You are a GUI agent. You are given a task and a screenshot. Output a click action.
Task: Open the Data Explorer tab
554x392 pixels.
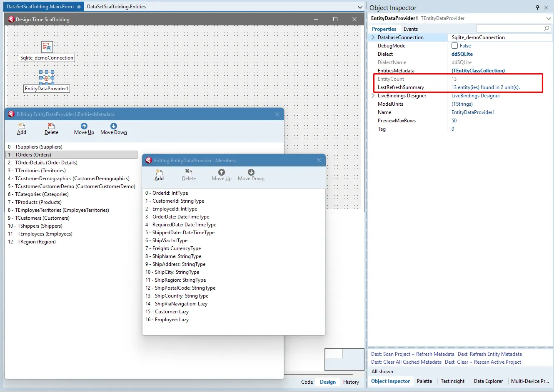pyautogui.click(x=488, y=381)
